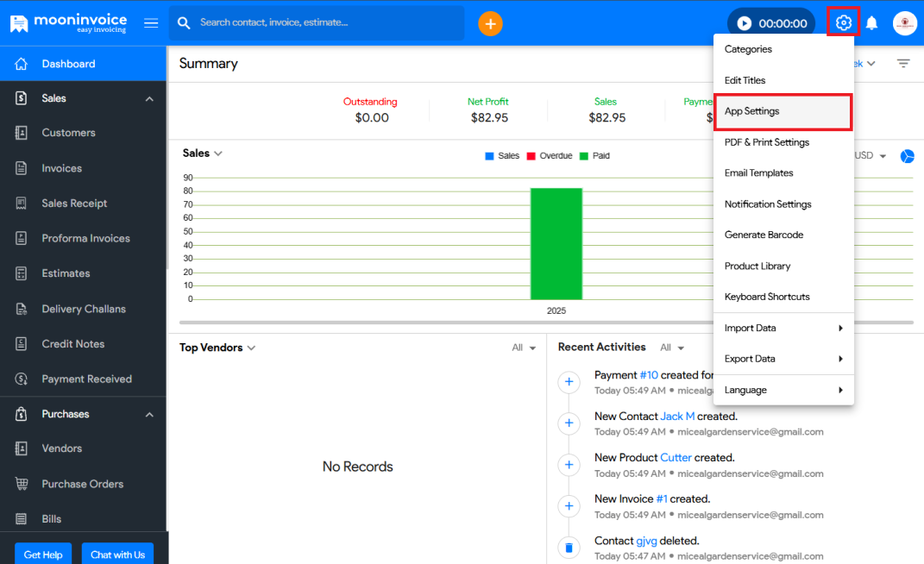The image size is (924, 564).
Task: Click the Vendors sidebar icon
Action: [x=22, y=448]
